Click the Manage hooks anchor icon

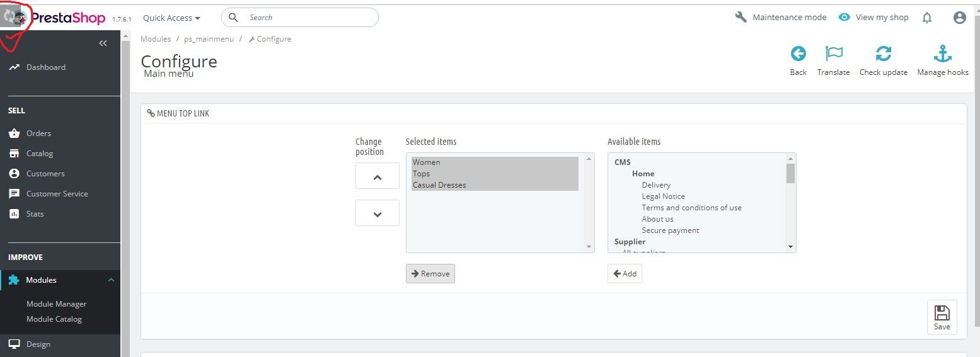(943, 54)
